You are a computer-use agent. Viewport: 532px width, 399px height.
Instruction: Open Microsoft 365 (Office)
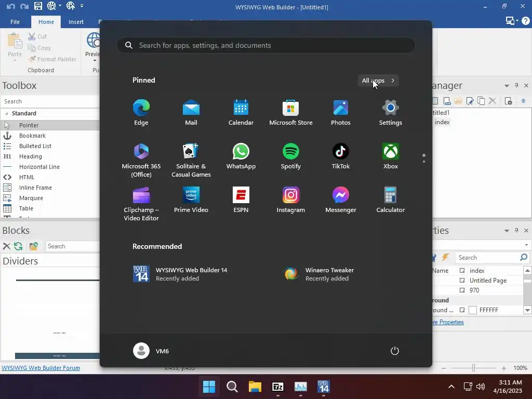(x=141, y=160)
